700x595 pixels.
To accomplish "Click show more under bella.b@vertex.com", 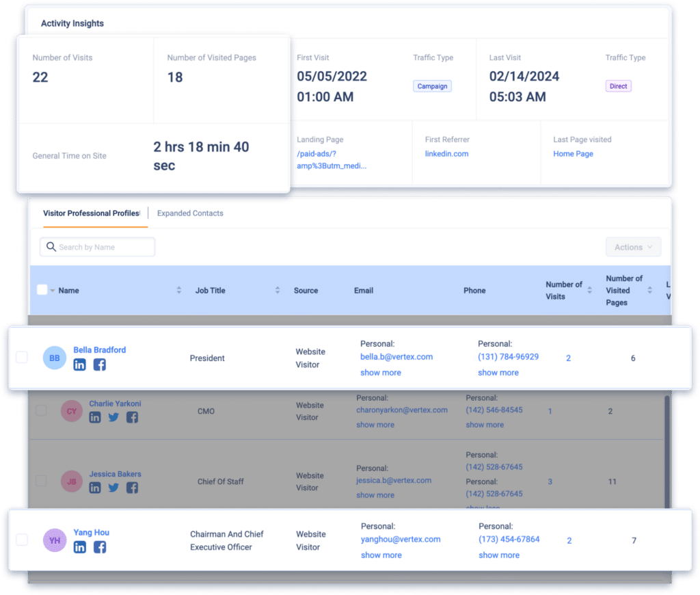I will (380, 373).
